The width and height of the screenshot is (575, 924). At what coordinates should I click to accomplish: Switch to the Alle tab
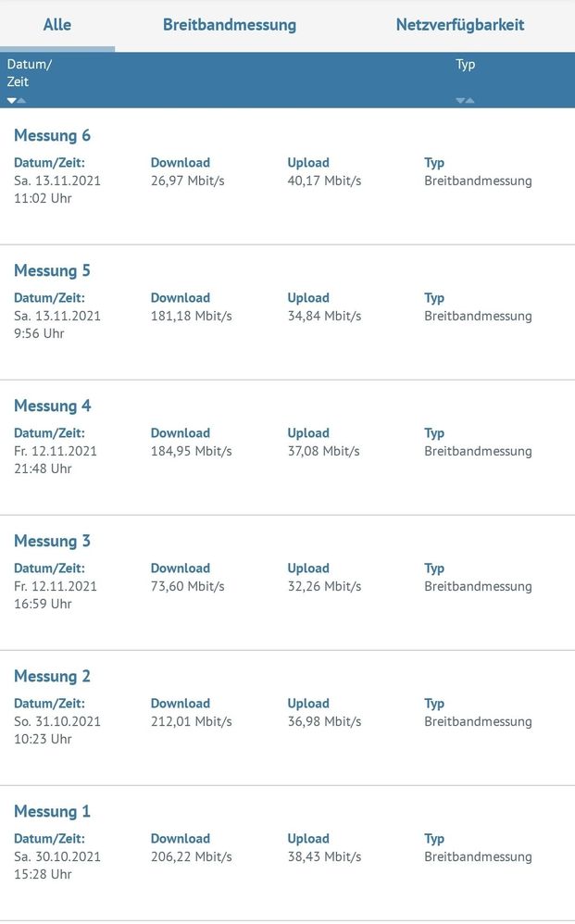(x=57, y=25)
